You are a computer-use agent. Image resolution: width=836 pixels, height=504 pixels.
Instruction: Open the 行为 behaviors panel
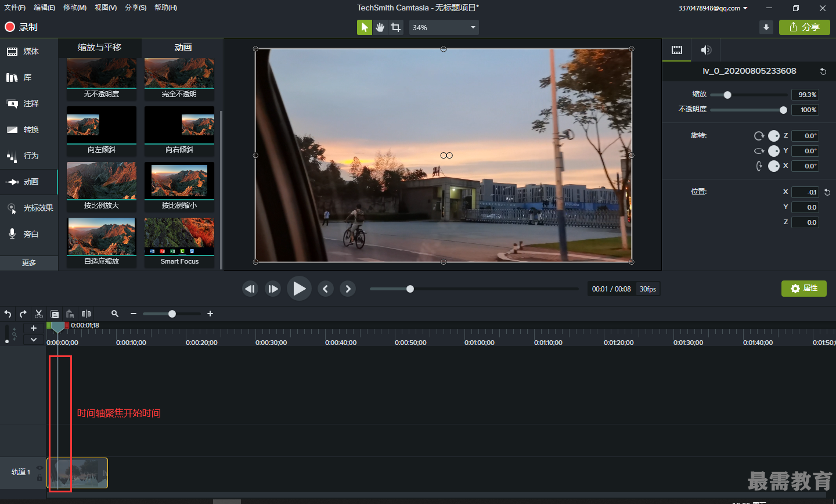click(x=29, y=156)
